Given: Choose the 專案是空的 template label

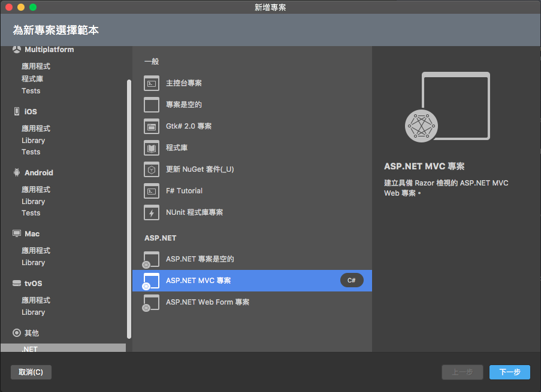Looking at the screenshot, I should tap(184, 105).
